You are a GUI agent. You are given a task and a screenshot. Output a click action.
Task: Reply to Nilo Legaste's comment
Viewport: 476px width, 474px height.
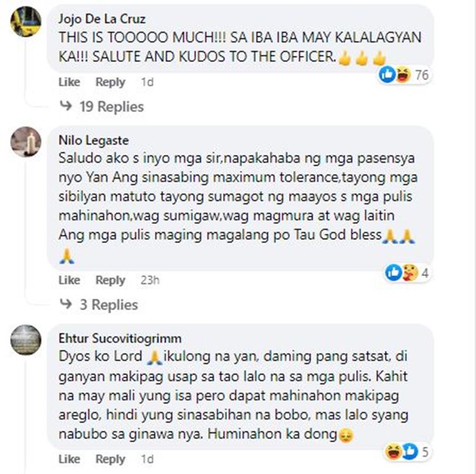pyautogui.click(x=110, y=280)
